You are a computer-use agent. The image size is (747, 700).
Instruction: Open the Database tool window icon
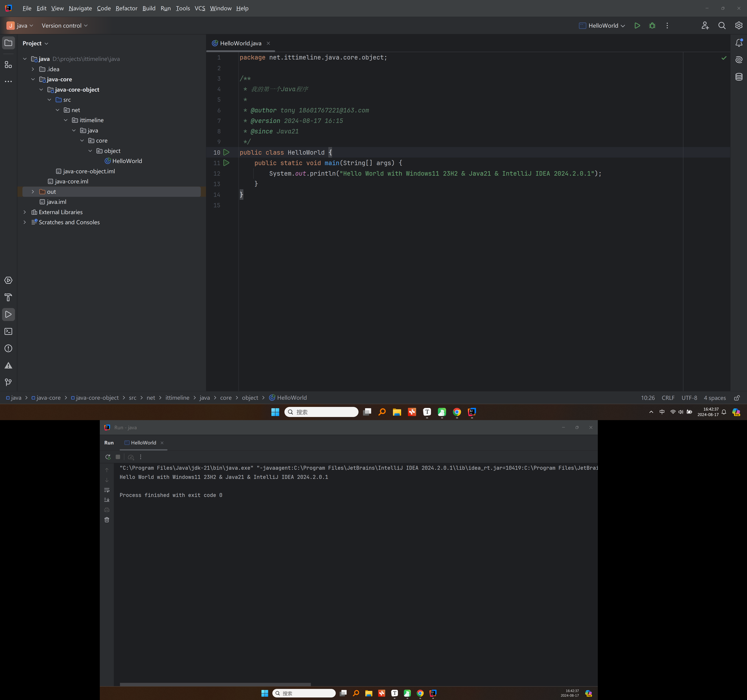pyautogui.click(x=738, y=77)
